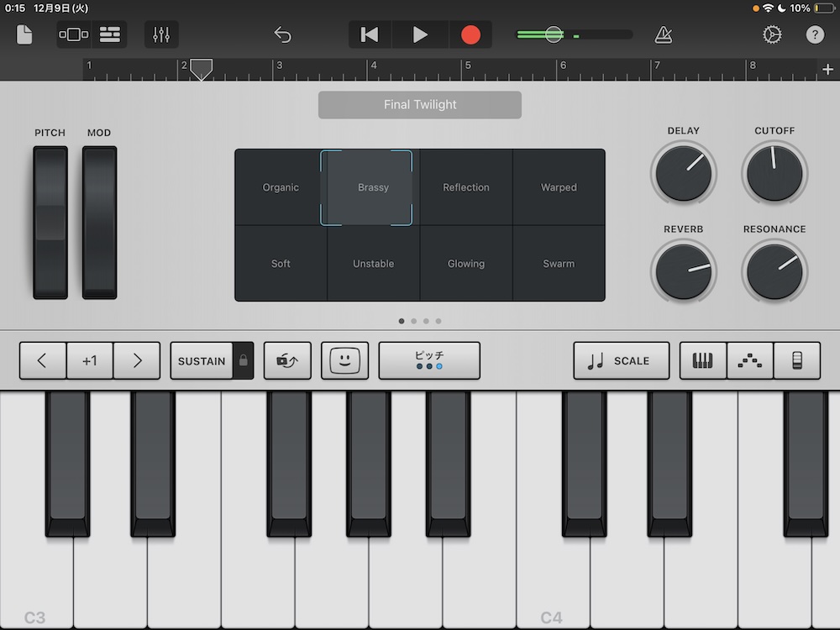Start playback with Play button
The height and width of the screenshot is (630, 840).
tap(420, 34)
